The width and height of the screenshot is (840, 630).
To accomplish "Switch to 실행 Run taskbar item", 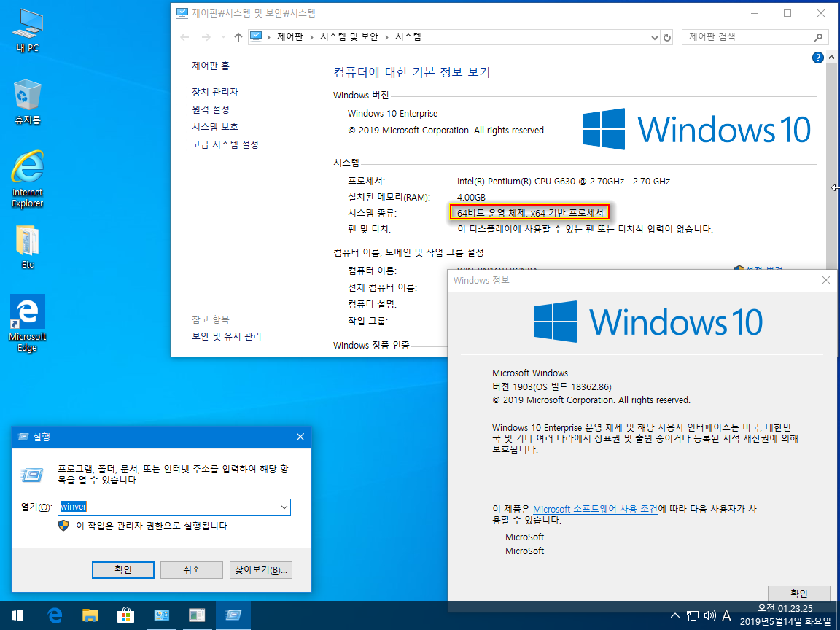I will tap(233, 615).
